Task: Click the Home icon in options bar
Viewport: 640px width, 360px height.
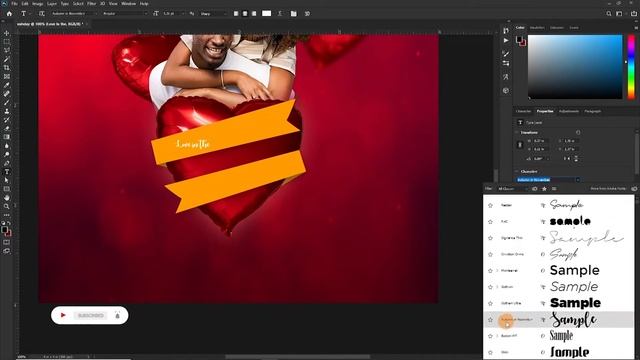Action: coord(9,13)
